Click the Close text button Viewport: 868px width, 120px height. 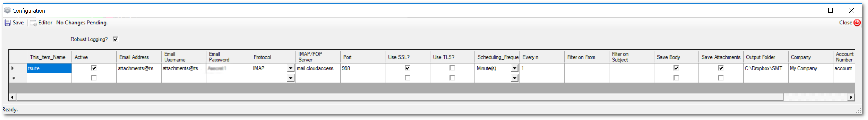(845, 23)
